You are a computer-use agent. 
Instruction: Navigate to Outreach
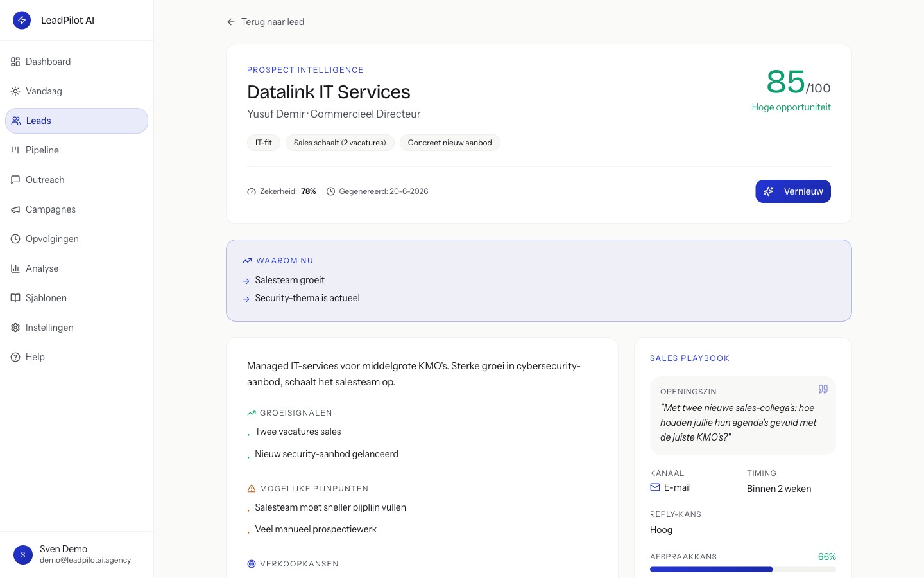[x=76, y=180]
